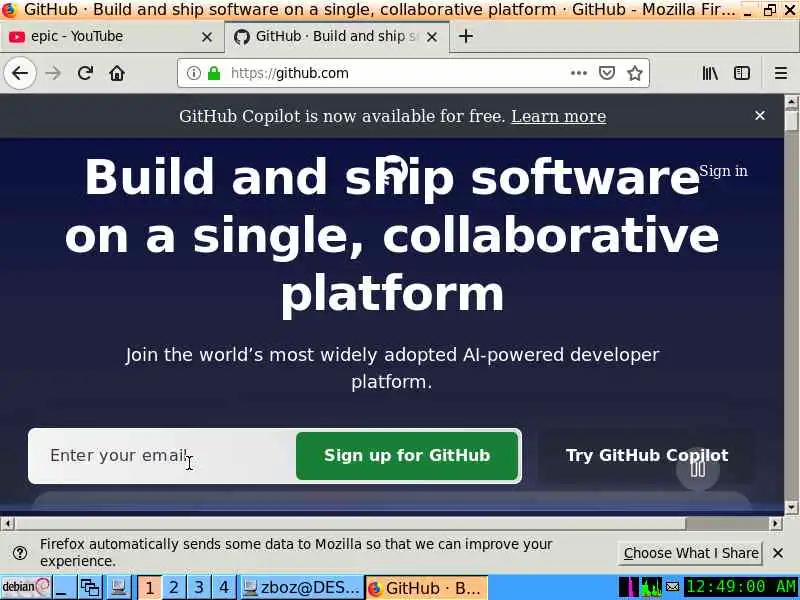This screenshot has width=800, height=600.
Task: Click the vertical scrollbar thumb
Action: pos(791,120)
